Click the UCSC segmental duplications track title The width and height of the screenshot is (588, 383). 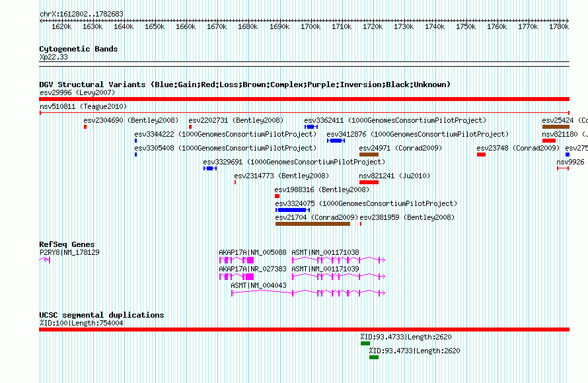click(102, 315)
